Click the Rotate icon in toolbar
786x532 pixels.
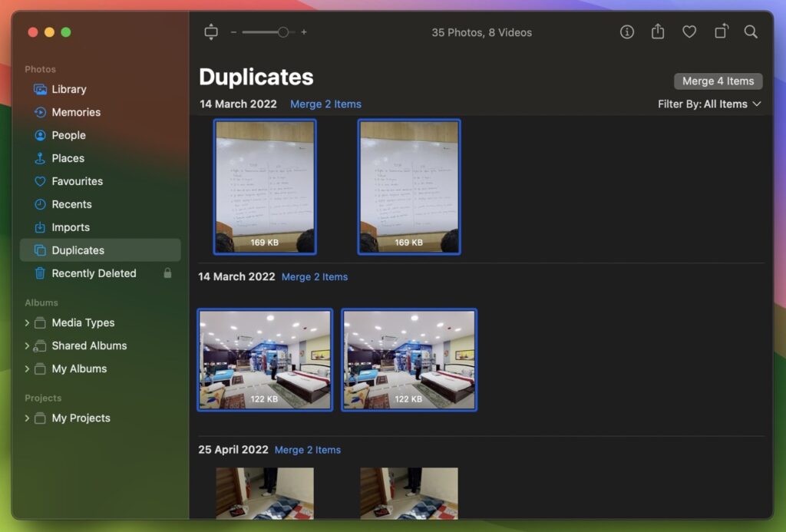point(721,31)
